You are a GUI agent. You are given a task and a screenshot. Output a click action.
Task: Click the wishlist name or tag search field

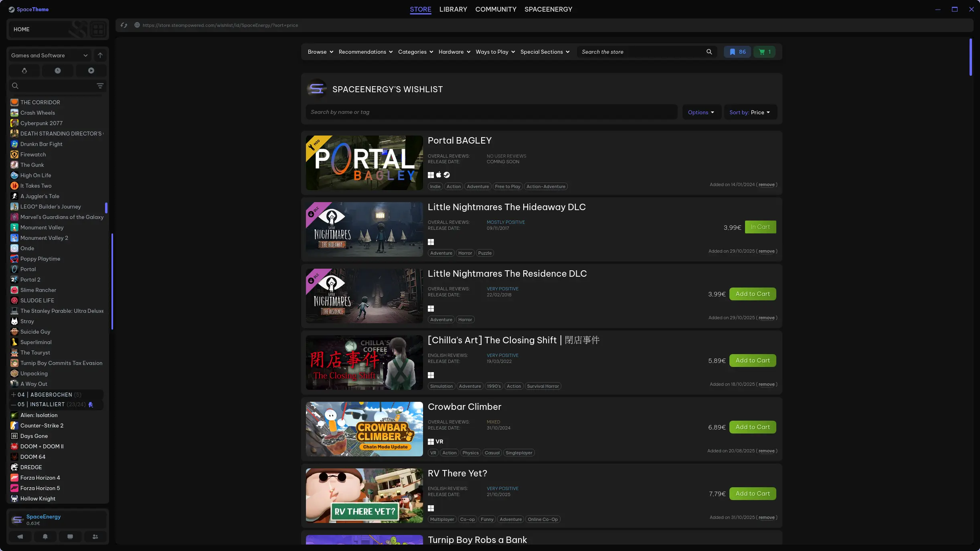pos(491,112)
